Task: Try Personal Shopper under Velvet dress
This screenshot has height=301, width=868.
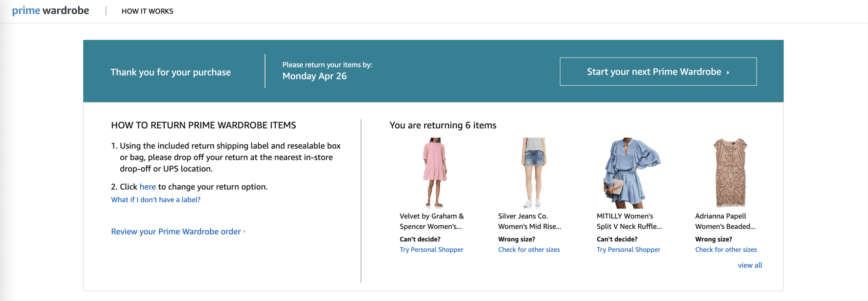Action: [x=431, y=250]
